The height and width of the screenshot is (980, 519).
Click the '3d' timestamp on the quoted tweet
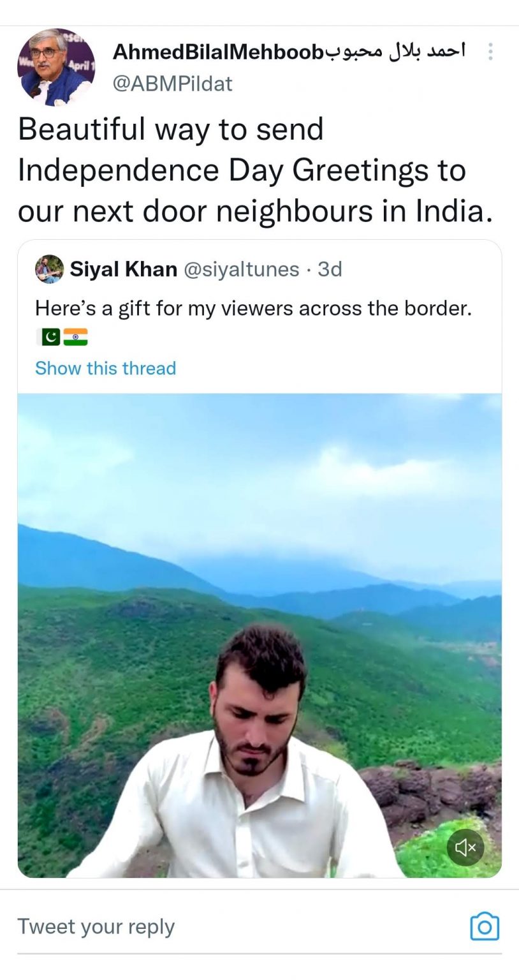[330, 269]
